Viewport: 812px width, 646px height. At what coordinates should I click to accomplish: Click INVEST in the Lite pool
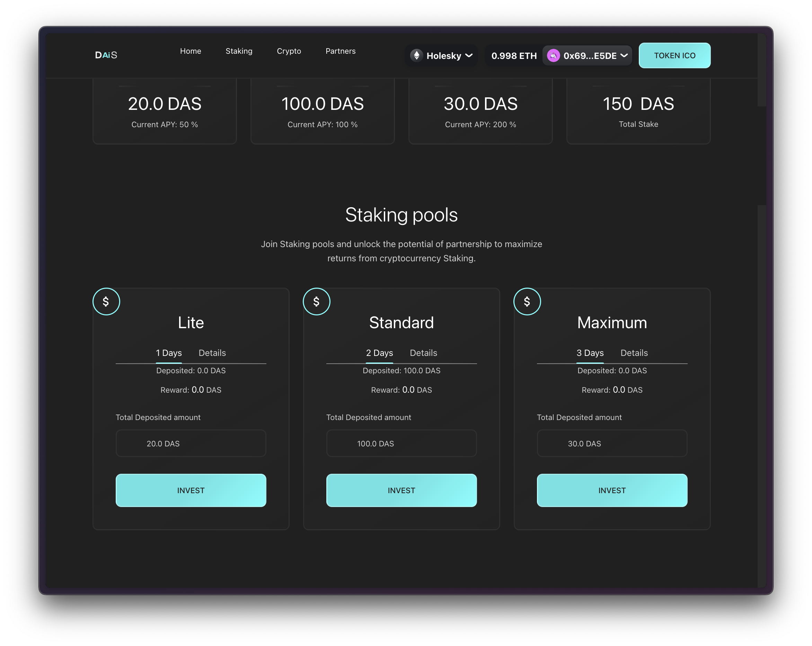(x=191, y=490)
